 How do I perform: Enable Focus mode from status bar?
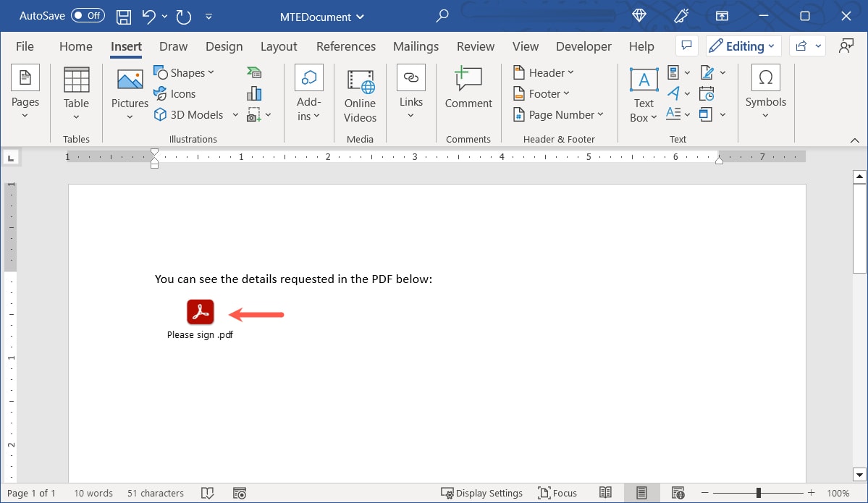557,493
